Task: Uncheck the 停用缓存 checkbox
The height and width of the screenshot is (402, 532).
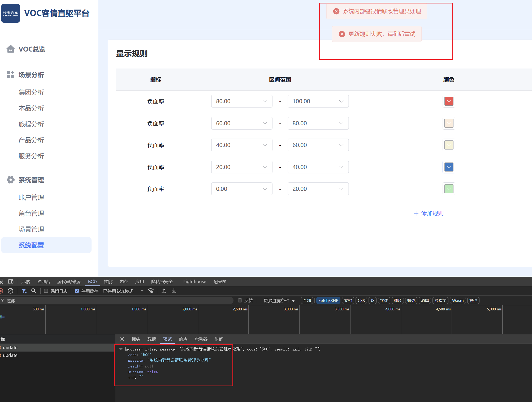Action: (77, 291)
